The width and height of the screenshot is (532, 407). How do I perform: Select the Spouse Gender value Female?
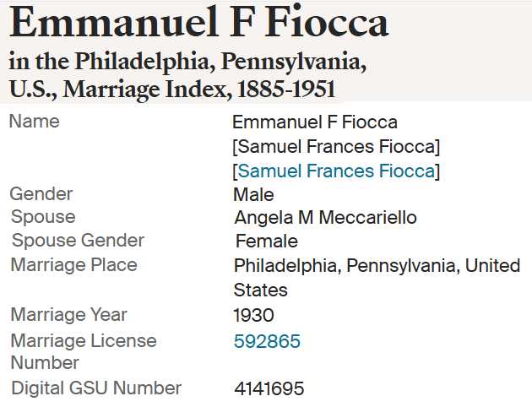(267, 241)
